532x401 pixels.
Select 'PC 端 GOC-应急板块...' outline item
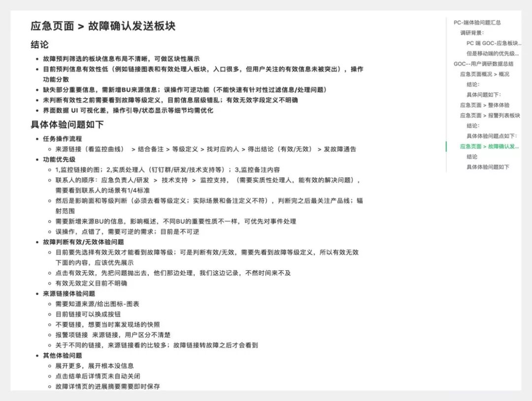pos(494,43)
